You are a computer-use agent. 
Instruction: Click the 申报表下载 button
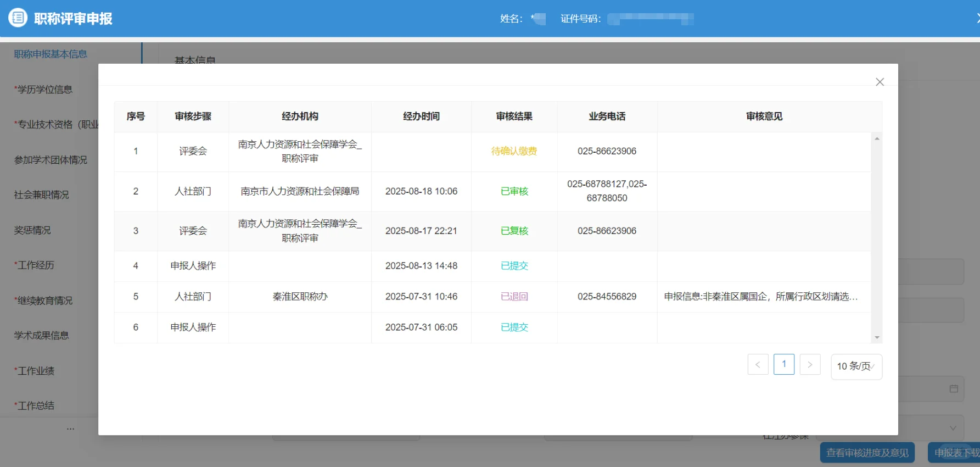(x=955, y=453)
